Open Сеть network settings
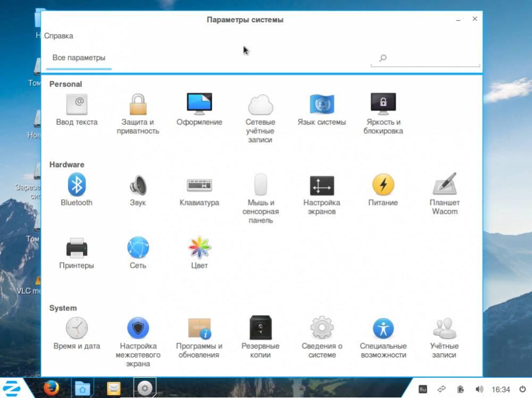Screen dimensions: 532x398 (138, 249)
